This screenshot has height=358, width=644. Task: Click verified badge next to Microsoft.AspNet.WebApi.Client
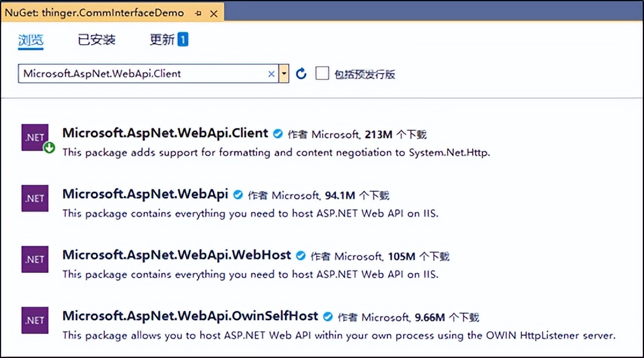278,134
